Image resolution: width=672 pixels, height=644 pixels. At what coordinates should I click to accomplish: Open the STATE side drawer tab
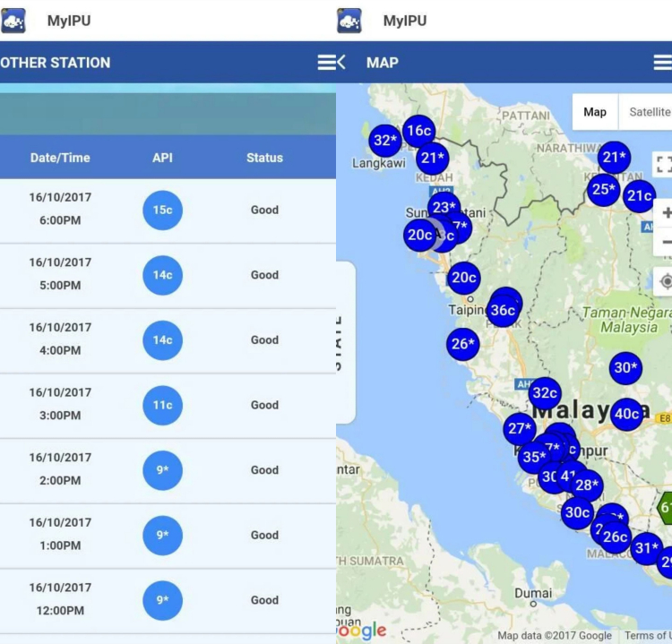[x=346, y=342]
